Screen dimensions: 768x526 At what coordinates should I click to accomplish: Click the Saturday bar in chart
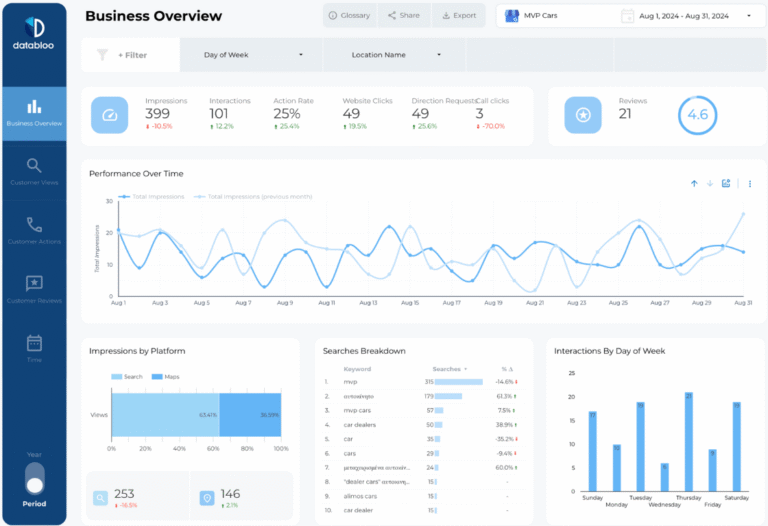coord(737,447)
